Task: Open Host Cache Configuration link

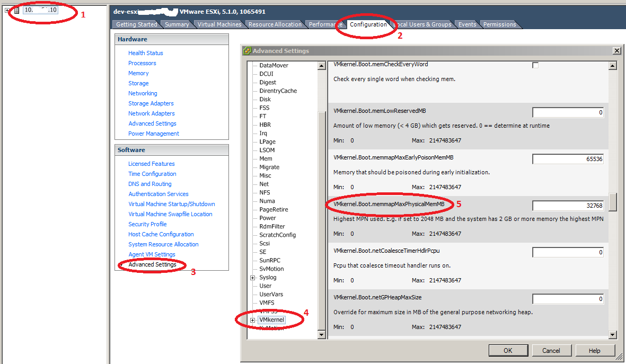Action: click(161, 234)
